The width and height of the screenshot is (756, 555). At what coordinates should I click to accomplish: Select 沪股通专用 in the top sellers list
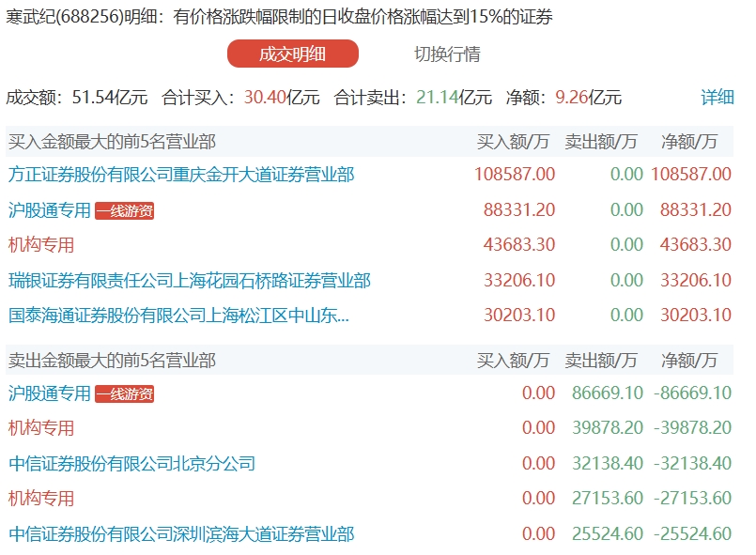(49, 393)
